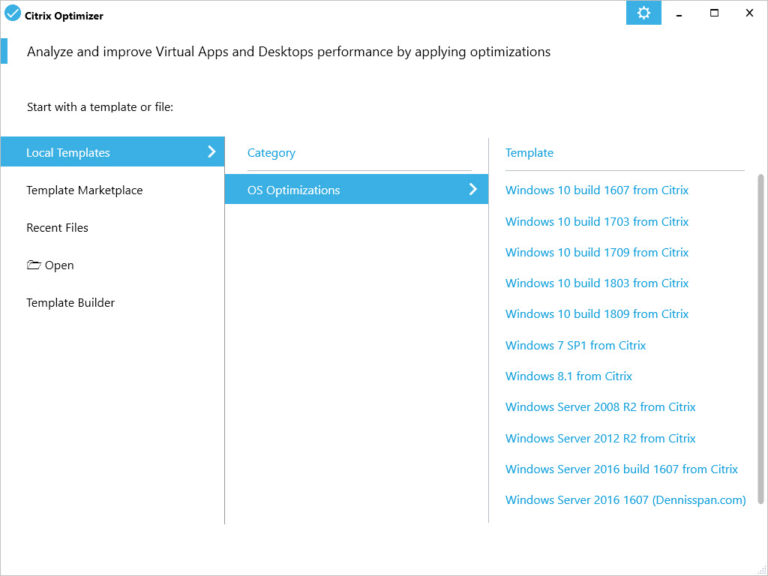The image size is (768, 576).
Task: Expand the OS Optimizations chevron arrow
Action: [x=473, y=190]
